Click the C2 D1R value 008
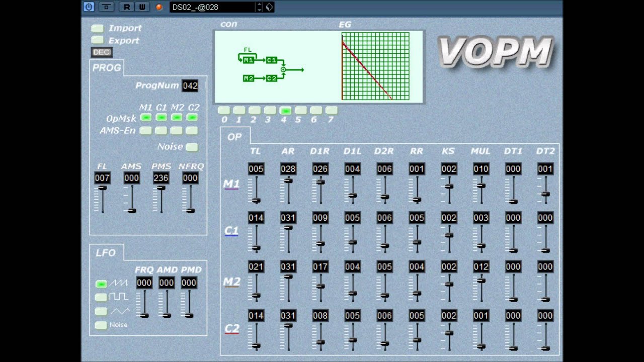 pos(320,315)
